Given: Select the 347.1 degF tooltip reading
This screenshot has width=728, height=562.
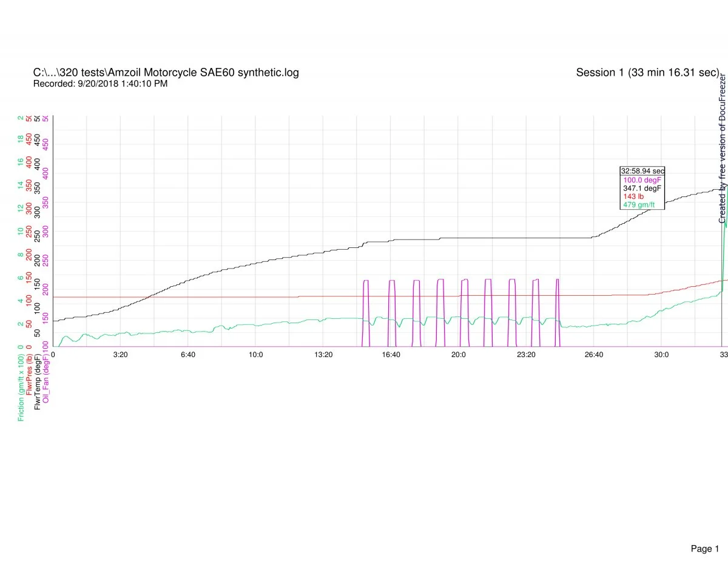Looking at the screenshot, I should (x=642, y=189).
